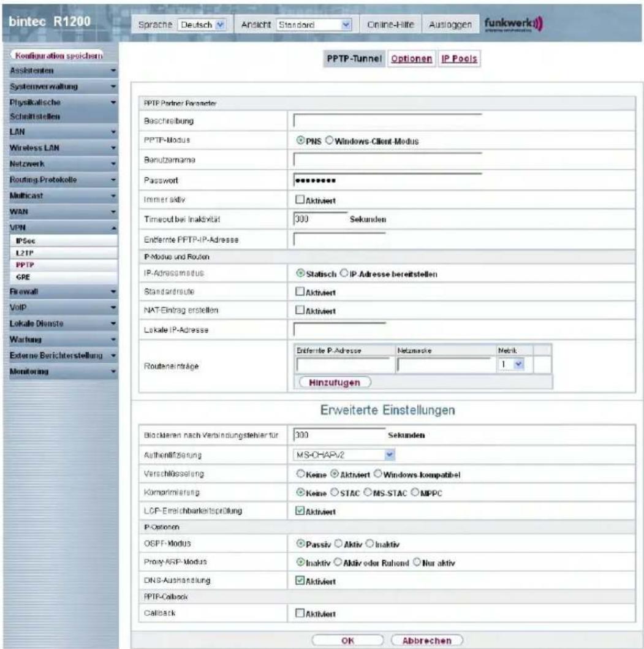The height and width of the screenshot is (649, 644).
Task: Expand Externe Berichterstellung menu
Action: click(x=62, y=355)
